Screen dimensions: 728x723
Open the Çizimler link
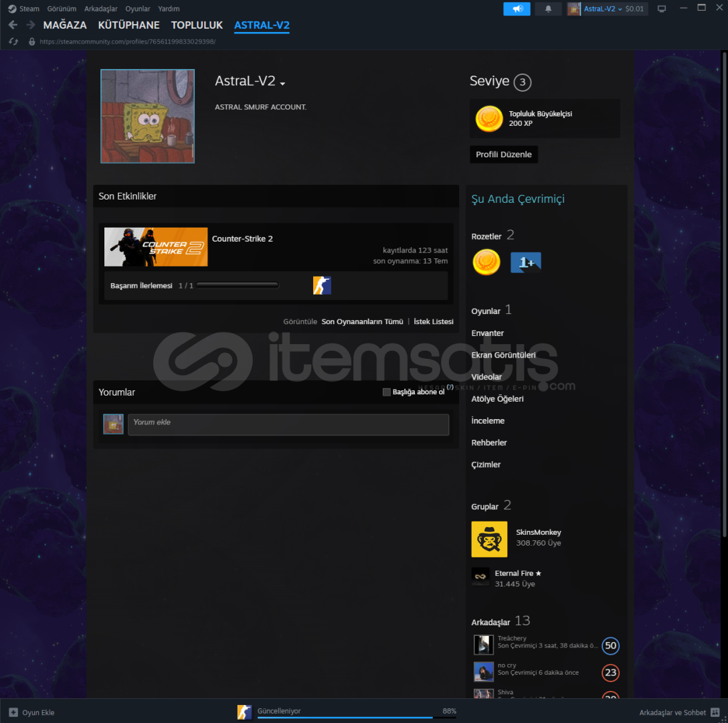tap(486, 464)
